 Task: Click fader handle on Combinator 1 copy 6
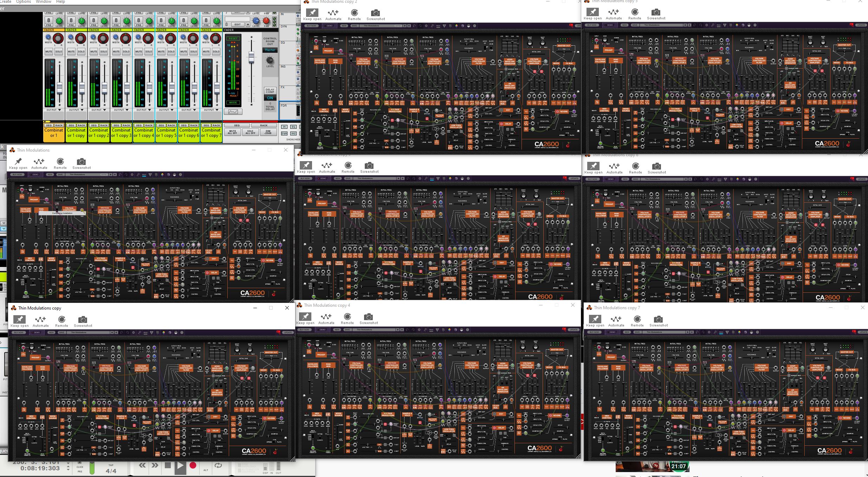point(194,88)
